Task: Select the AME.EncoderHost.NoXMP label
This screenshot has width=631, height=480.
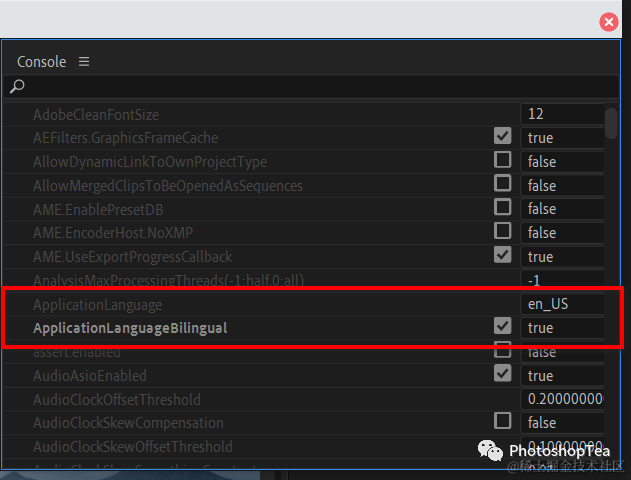Action: pyautogui.click(x=113, y=233)
